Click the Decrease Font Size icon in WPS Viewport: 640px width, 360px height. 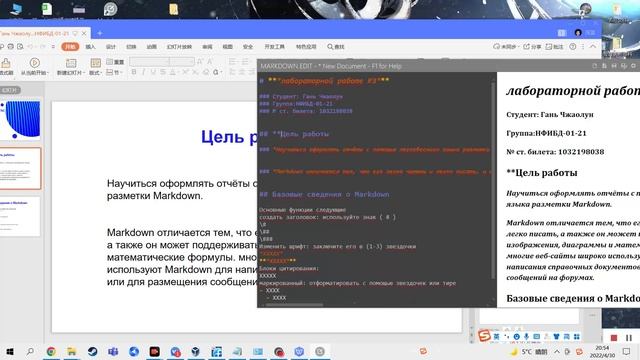210,61
